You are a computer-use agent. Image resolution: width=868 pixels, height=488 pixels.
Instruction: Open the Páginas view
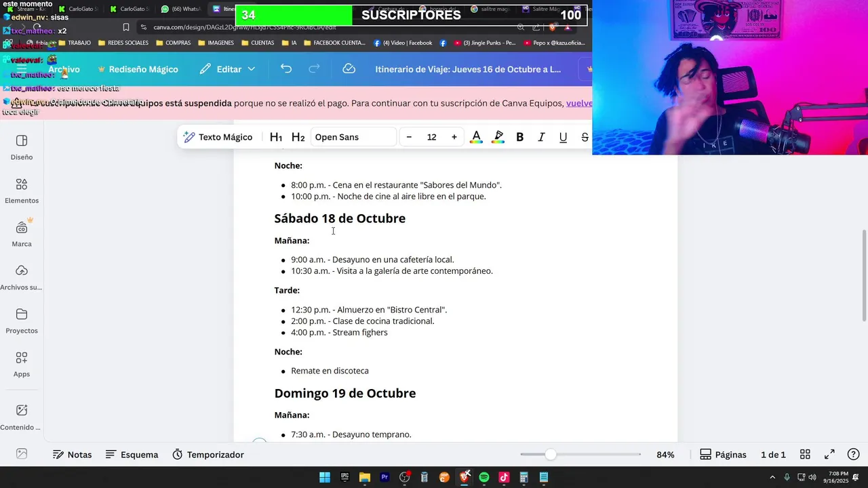pos(723,455)
